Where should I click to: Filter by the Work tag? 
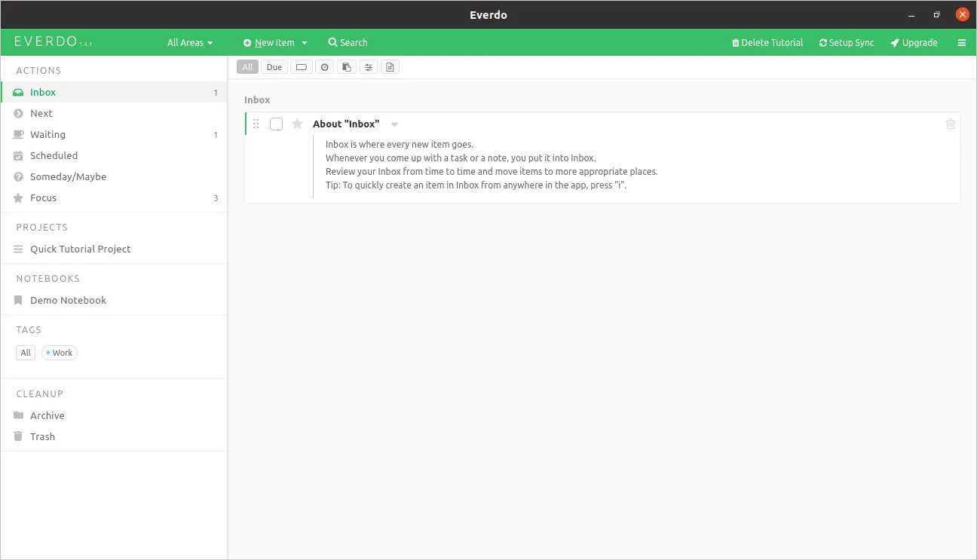click(x=60, y=353)
